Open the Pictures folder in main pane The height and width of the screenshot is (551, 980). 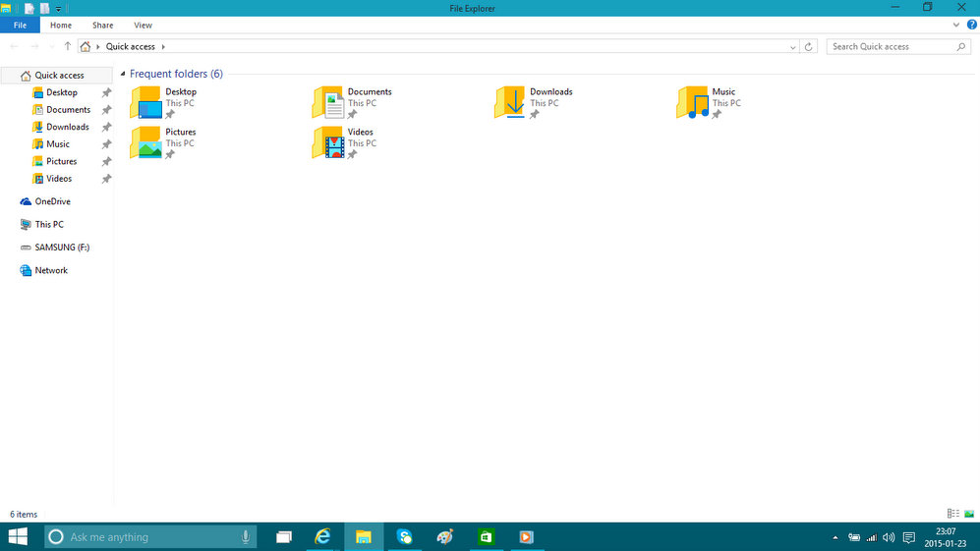(x=146, y=142)
